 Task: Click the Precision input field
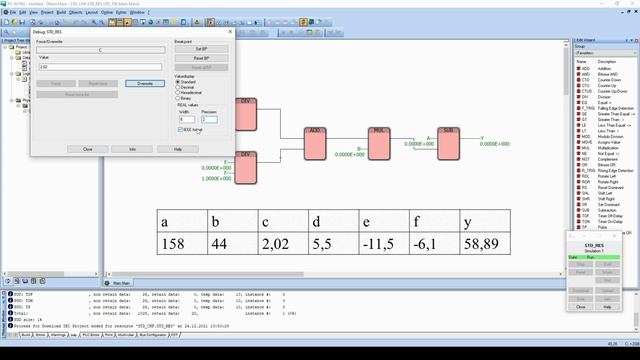(x=209, y=120)
